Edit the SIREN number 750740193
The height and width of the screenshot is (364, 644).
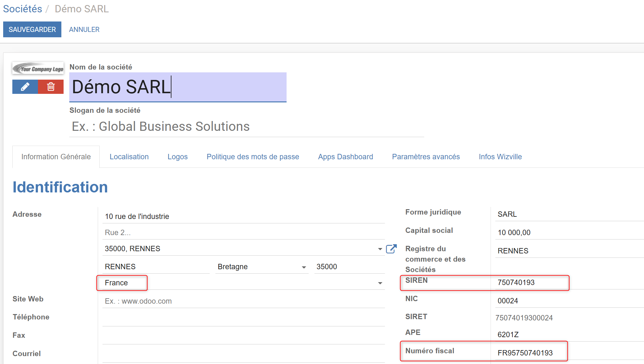(x=569, y=282)
